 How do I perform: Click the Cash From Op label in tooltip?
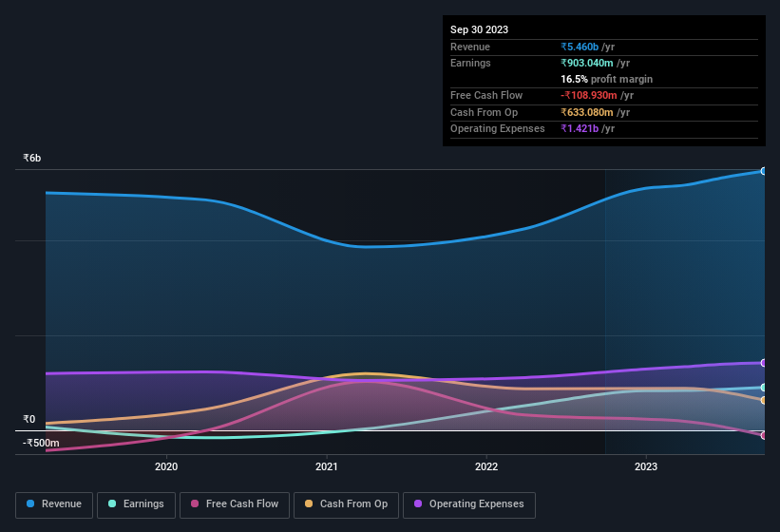point(484,112)
